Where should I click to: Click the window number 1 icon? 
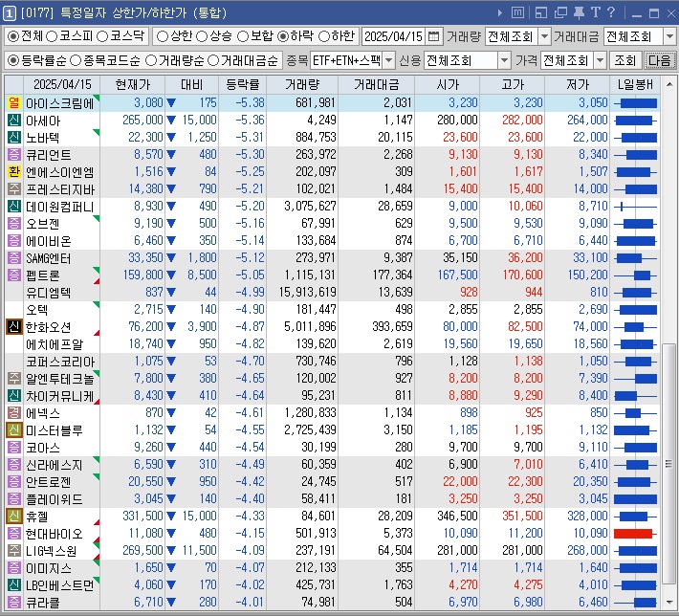pos(10,13)
